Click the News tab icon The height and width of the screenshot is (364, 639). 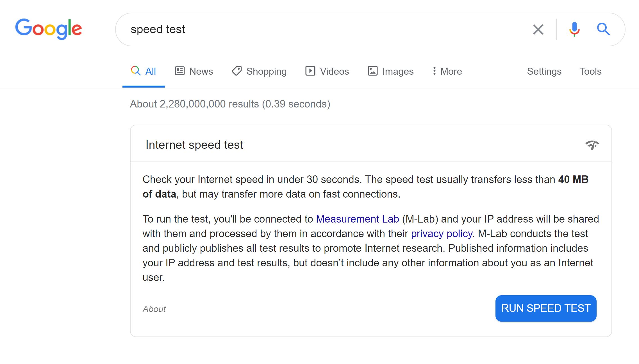pos(180,71)
